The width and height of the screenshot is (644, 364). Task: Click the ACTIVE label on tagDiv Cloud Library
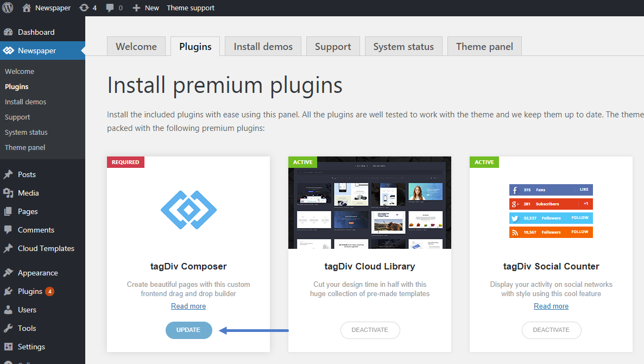pos(302,162)
